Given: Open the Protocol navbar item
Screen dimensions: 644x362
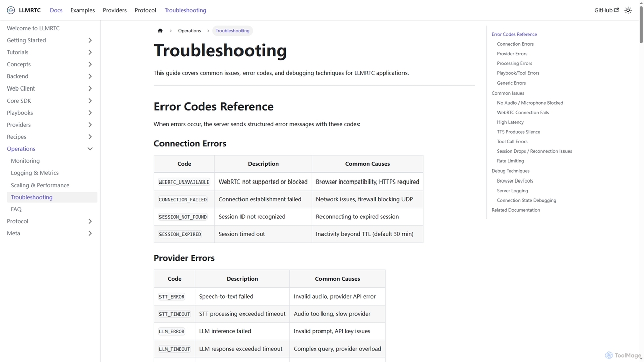Looking at the screenshot, I should coord(145,10).
